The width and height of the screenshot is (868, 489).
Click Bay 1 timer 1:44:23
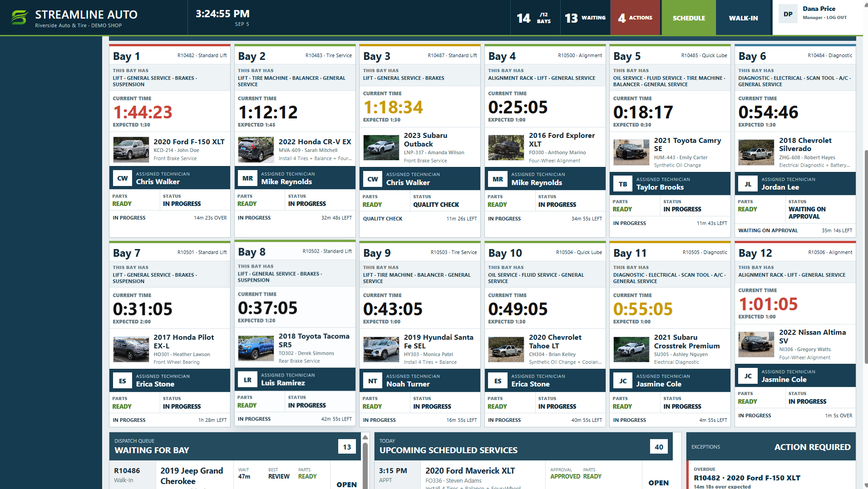tap(143, 112)
